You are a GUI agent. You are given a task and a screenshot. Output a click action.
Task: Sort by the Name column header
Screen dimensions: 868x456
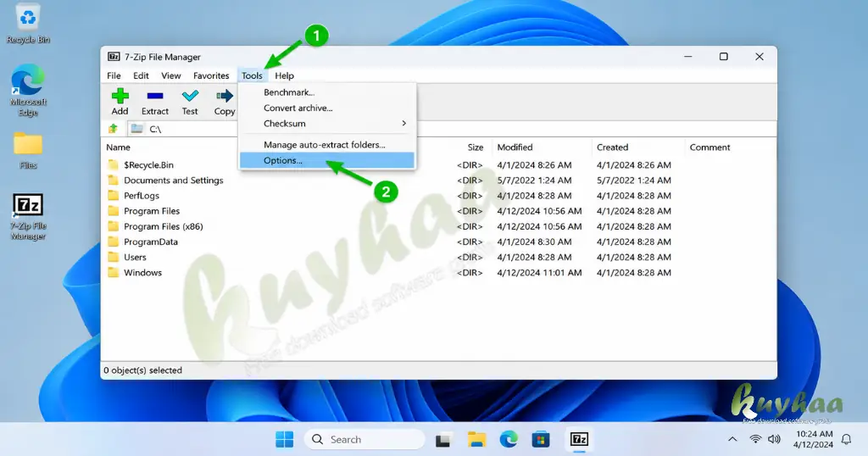118,147
